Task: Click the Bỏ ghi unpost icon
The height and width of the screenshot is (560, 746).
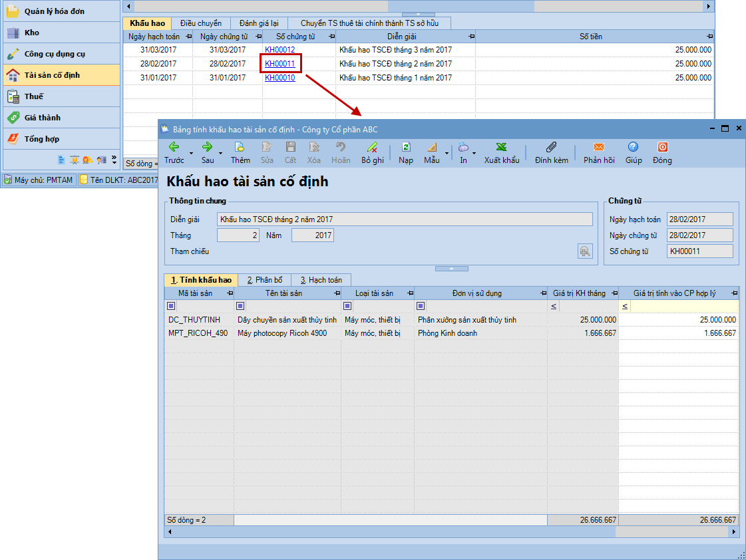Action: (x=372, y=148)
